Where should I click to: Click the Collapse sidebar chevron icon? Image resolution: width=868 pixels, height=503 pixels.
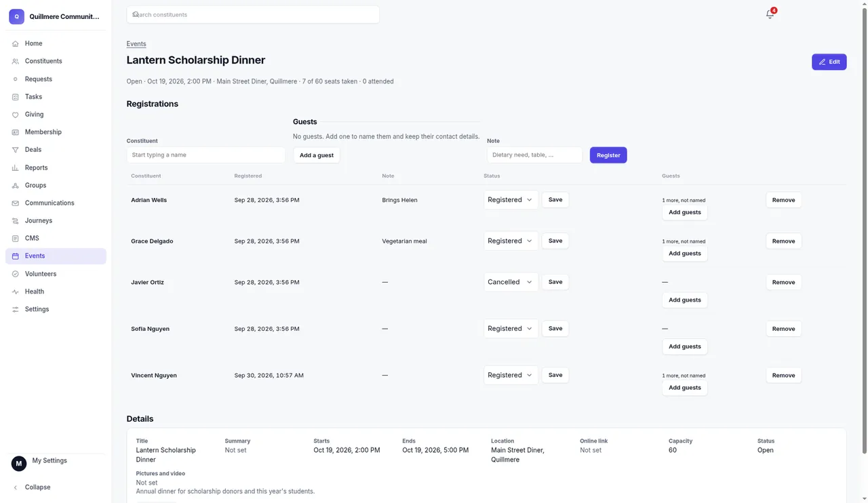coord(16,487)
